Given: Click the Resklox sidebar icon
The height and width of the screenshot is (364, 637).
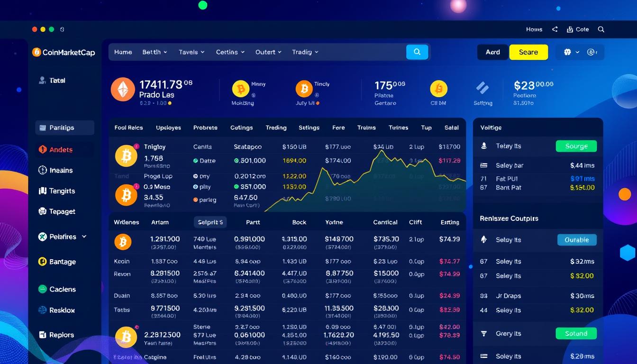Looking at the screenshot, I should point(42,310).
